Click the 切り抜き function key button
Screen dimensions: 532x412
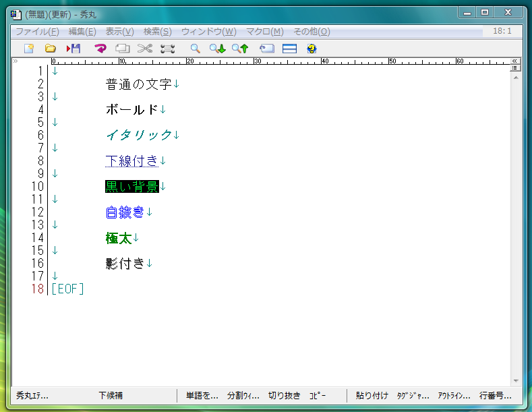(x=285, y=395)
